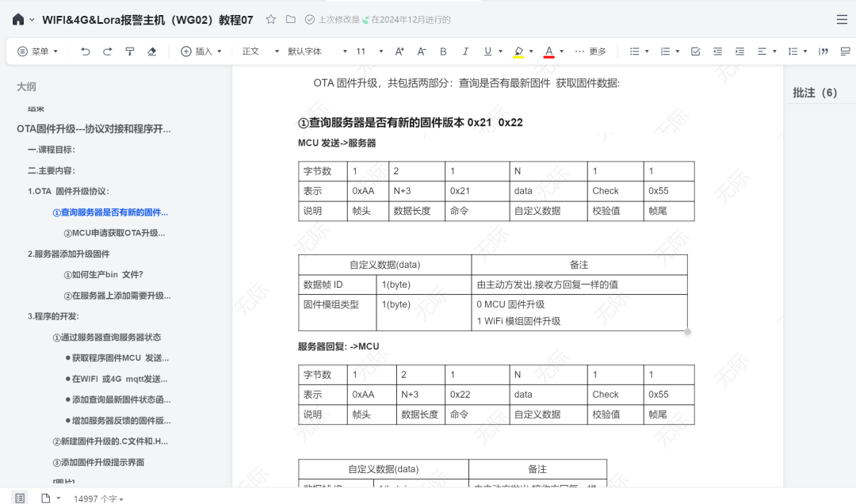Navigate to outline item ①如何生产bin 文件?
The width and height of the screenshot is (856, 504).
[103, 275]
